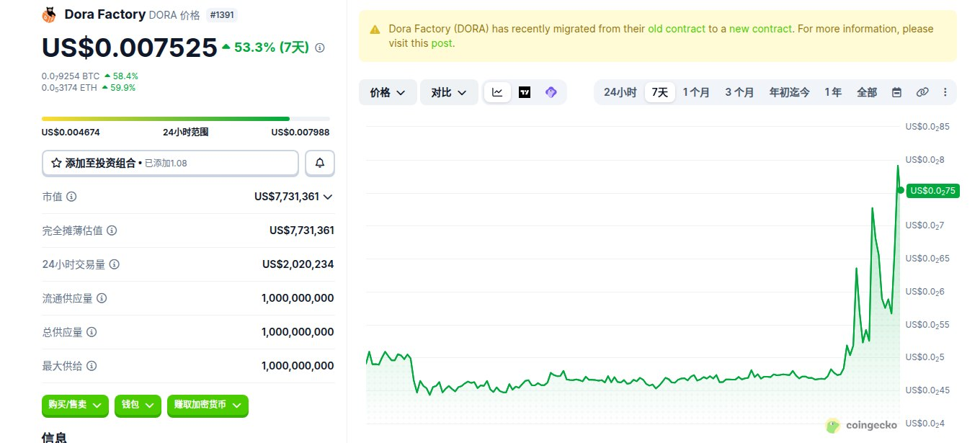Click the 添加至投资组合 button
The image size is (980, 443).
point(170,164)
